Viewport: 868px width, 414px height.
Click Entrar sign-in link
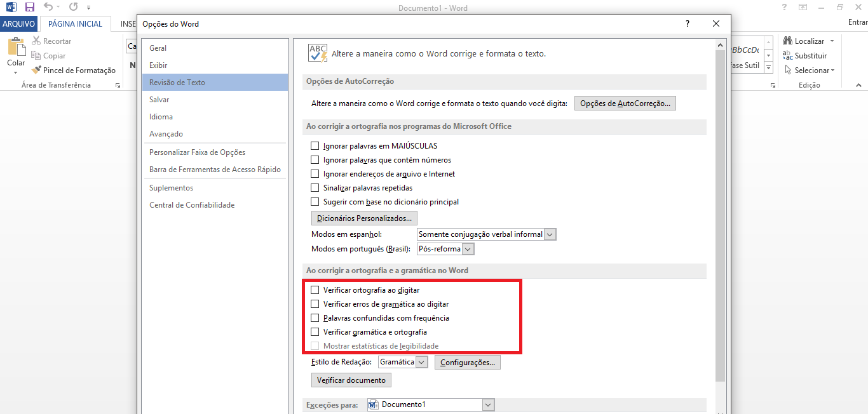pos(858,22)
